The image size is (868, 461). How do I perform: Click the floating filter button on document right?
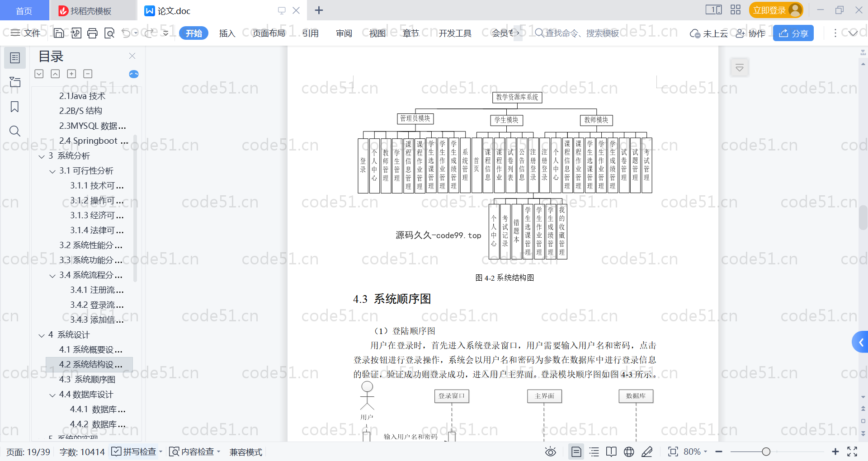pos(740,68)
